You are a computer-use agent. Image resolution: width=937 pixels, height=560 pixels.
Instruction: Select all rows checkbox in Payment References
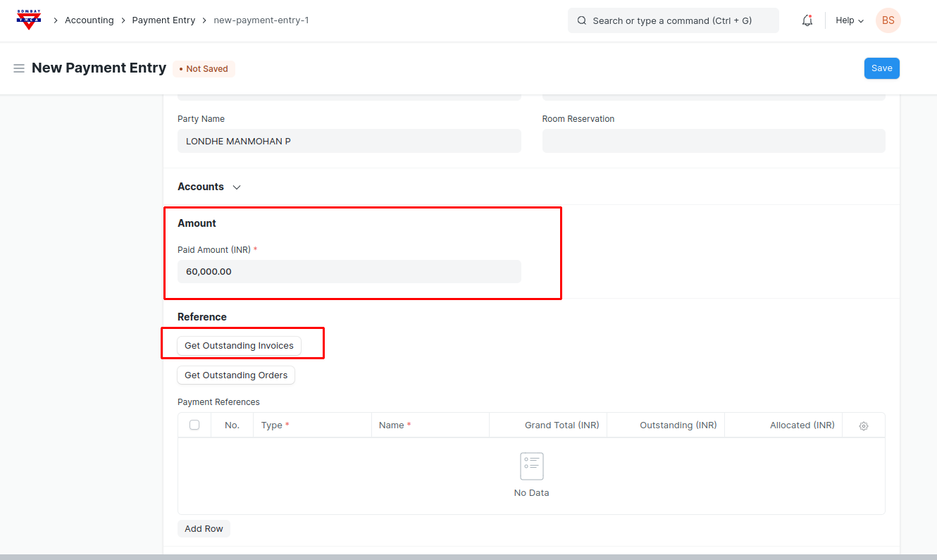coord(194,425)
